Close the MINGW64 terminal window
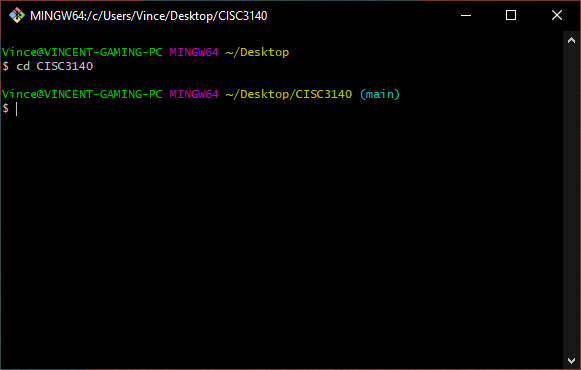The image size is (581, 370). tap(557, 16)
